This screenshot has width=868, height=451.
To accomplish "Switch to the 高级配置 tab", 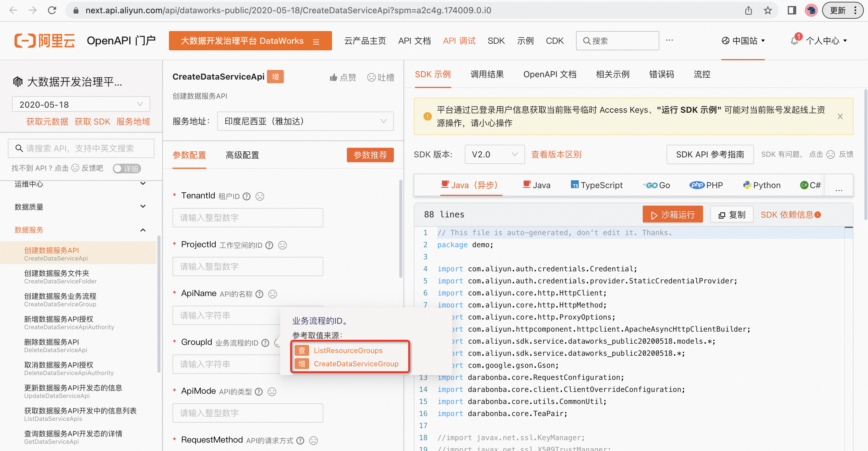I will click(242, 155).
